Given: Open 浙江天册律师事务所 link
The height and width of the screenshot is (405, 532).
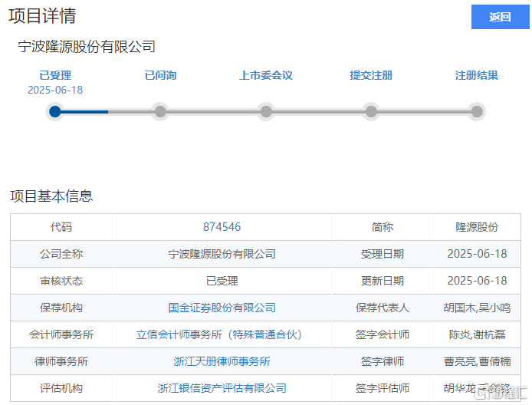Looking at the screenshot, I should (222, 361).
